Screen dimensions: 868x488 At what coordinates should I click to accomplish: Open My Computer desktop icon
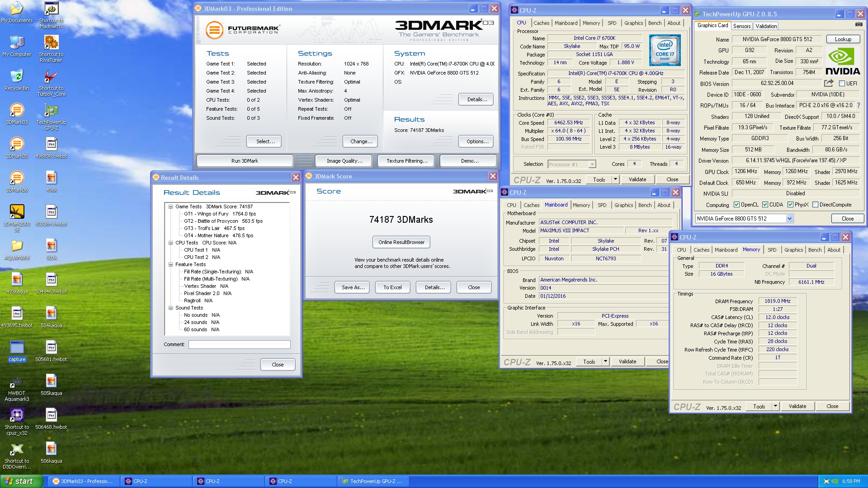click(17, 47)
